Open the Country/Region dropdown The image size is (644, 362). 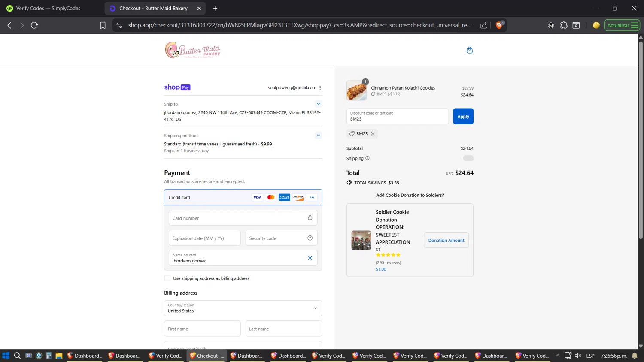click(x=243, y=308)
